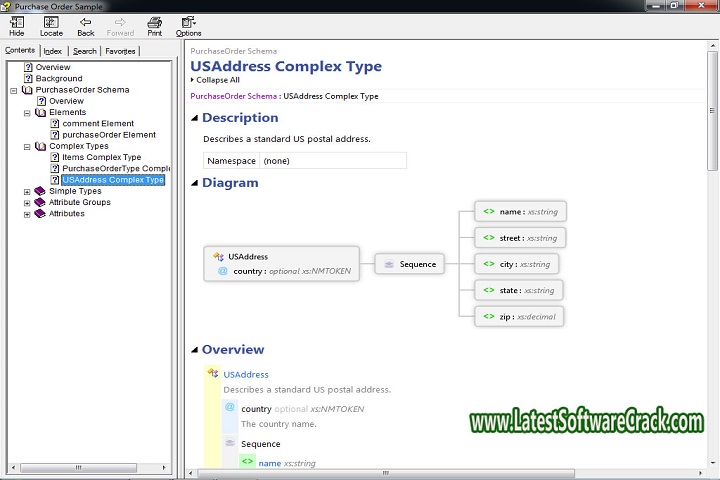Click the Sequence node in the diagram
The width and height of the screenshot is (720, 480).
pos(410,264)
